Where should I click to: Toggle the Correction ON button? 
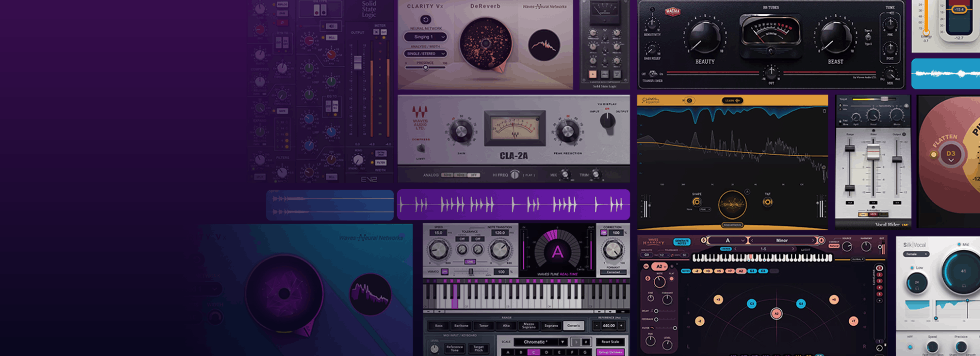[603, 233]
